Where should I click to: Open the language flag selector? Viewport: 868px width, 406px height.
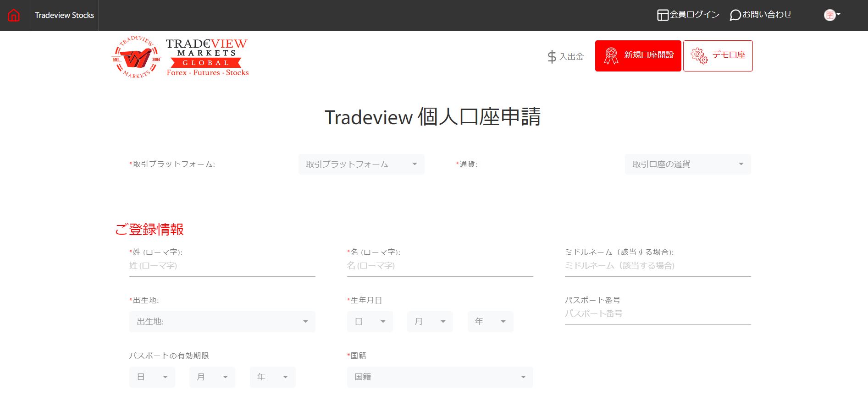click(832, 15)
